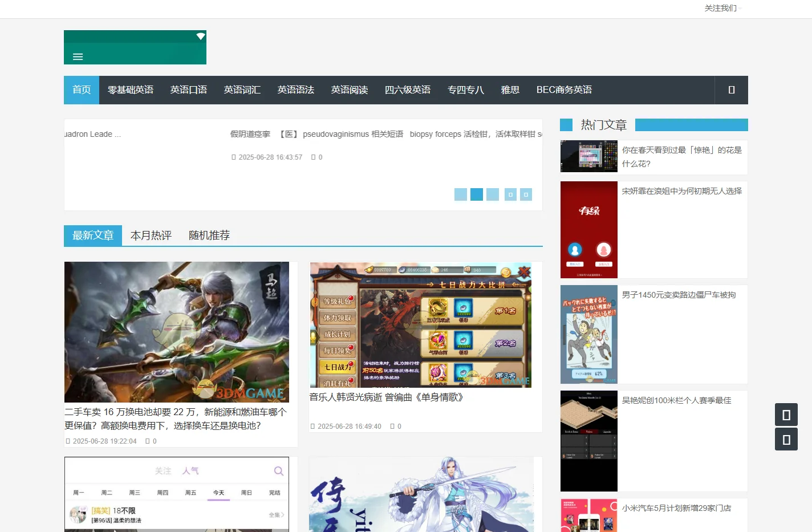
Task: Open the hamburger menu in the logo banner
Action: pyautogui.click(x=78, y=56)
